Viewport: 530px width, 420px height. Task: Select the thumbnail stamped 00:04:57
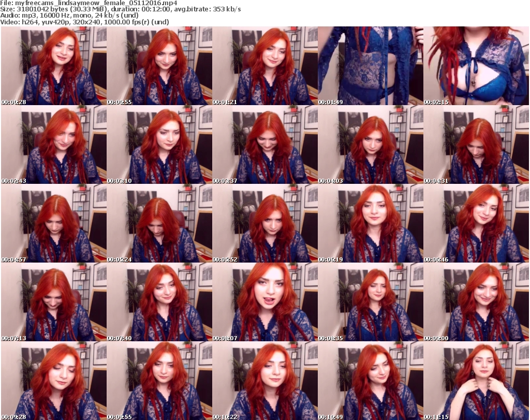tap(53, 224)
